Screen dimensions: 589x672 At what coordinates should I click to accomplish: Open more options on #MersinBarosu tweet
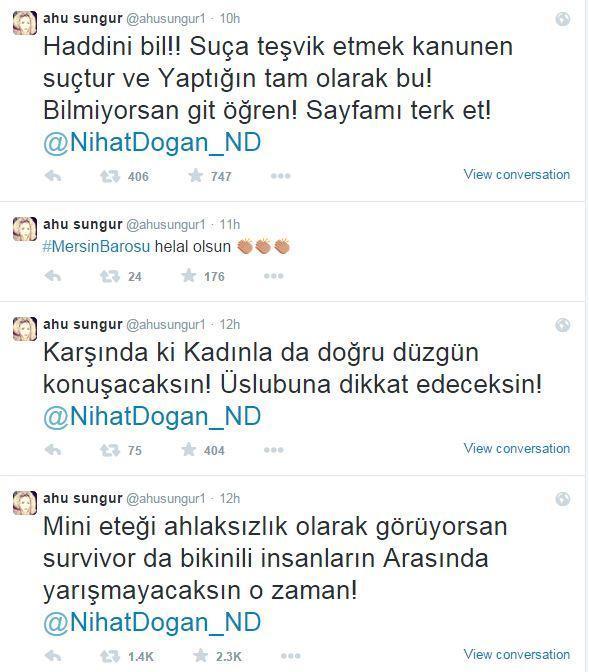pos(274,276)
